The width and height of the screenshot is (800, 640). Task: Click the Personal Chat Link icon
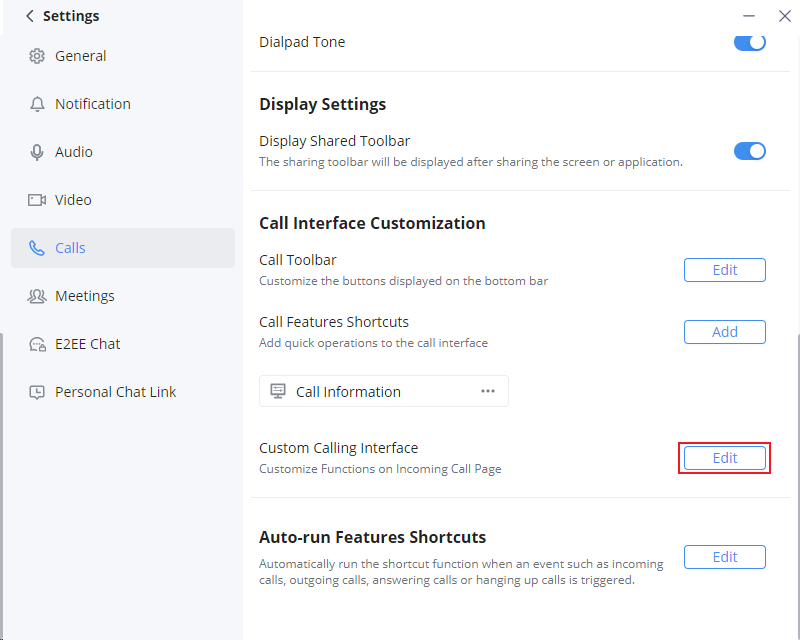click(x=37, y=392)
